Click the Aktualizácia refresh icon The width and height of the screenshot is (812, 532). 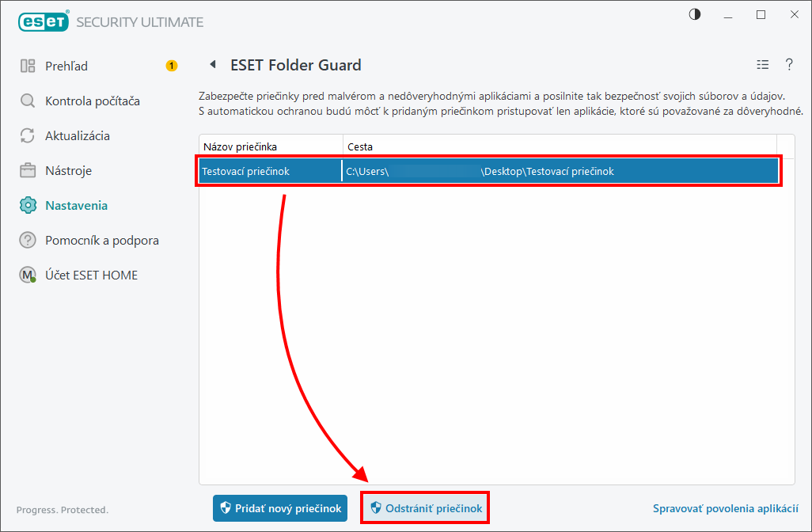[x=28, y=135]
